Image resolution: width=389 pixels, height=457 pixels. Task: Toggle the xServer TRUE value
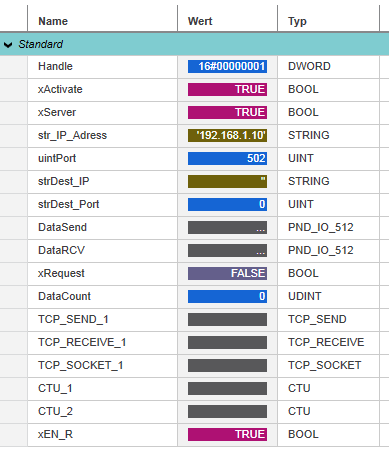(227, 112)
